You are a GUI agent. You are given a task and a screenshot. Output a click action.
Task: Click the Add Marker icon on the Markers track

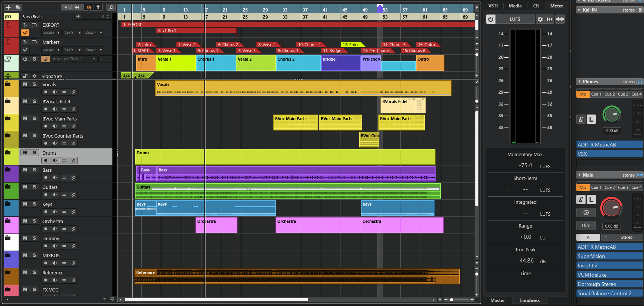(25, 42)
